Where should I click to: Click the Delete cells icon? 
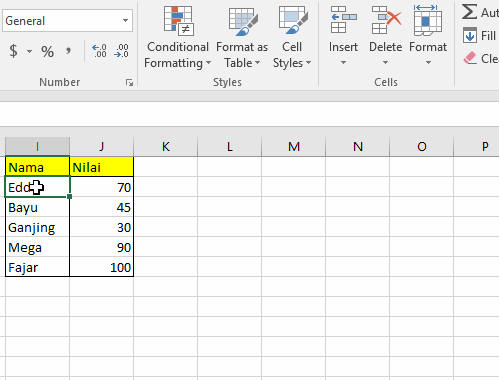386,20
